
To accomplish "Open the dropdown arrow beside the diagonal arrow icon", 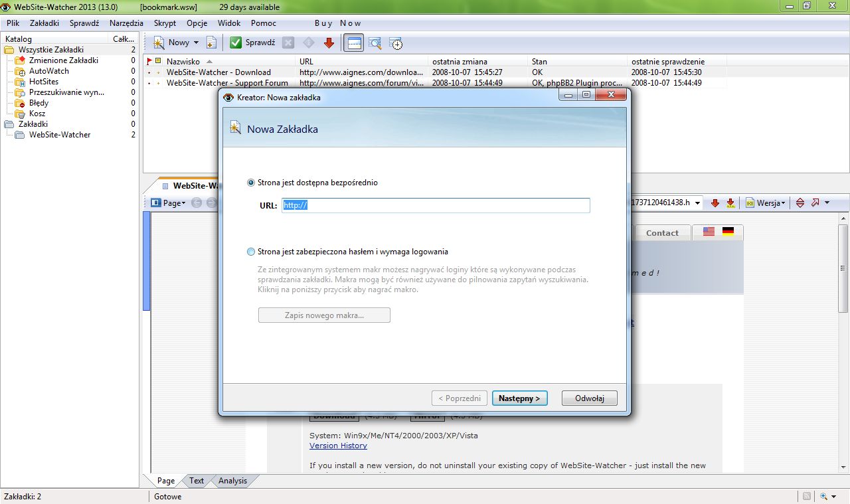I will tap(827, 203).
